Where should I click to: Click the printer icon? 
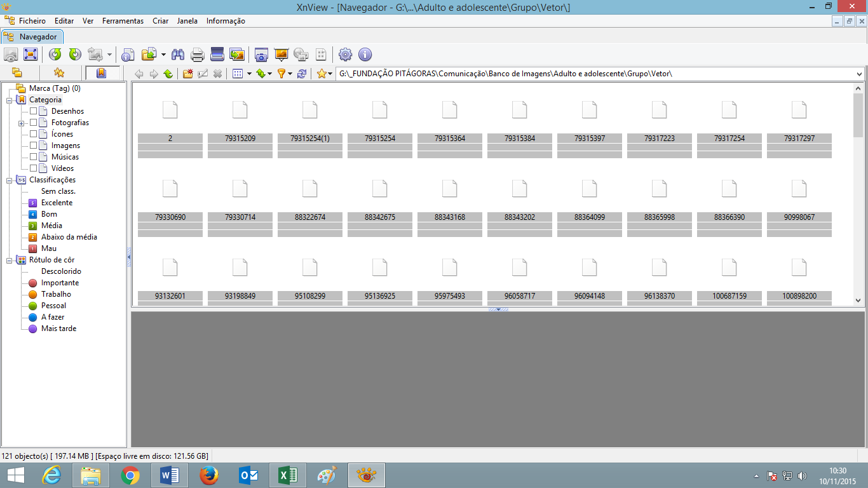pyautogui.click(x=198, y=55)
